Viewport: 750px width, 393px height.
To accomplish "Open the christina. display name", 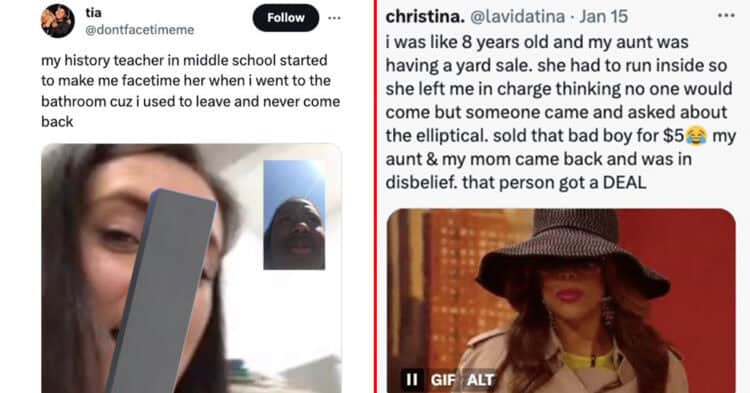I will coord(425,17).
